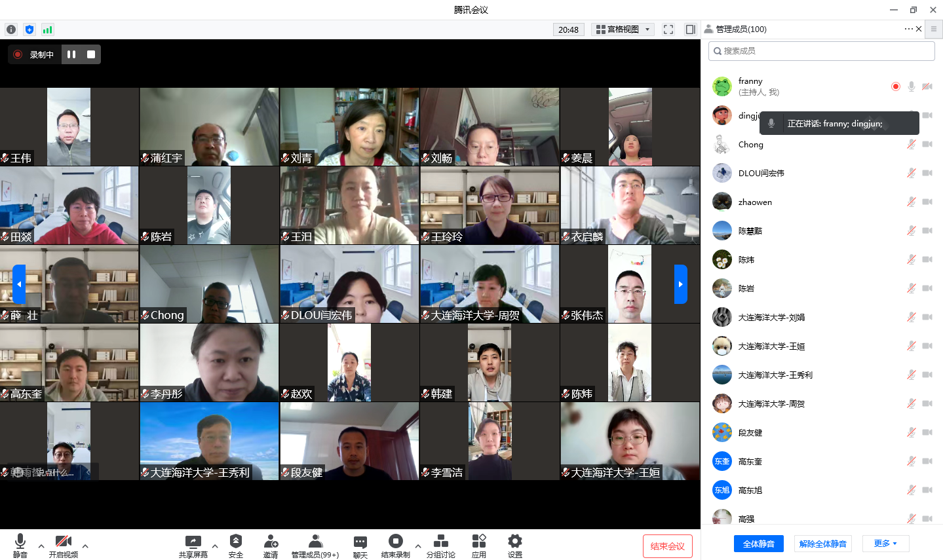Pause the recording
The image size is (943, 560).
[x=71, y=54]
